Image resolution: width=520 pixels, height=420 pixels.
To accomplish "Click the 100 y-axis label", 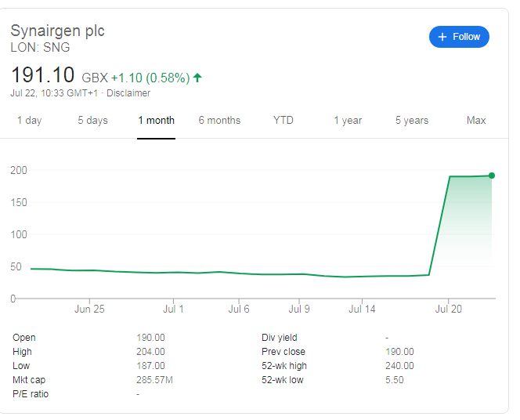I will pyautogui.click(x=19, y=234).
